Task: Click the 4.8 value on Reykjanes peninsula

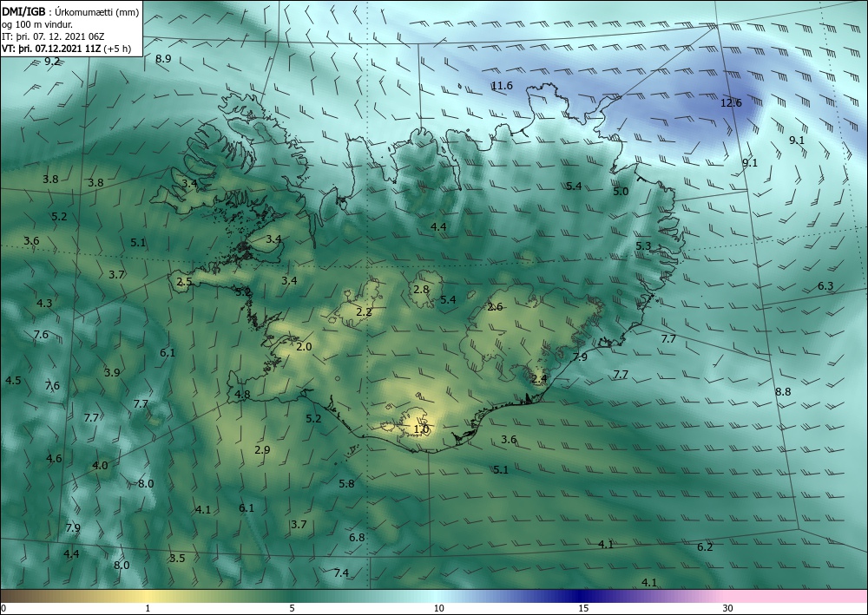Action: click(242, 395)
